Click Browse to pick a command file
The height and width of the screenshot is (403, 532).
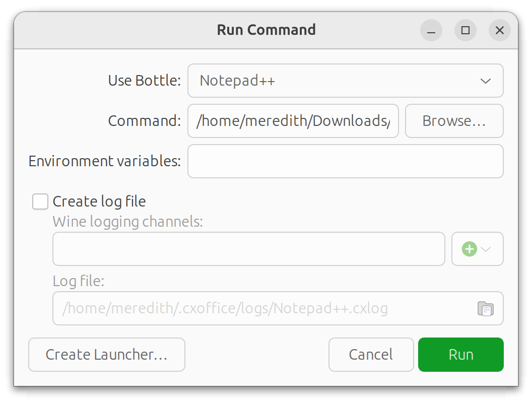[x=454, y=121]
